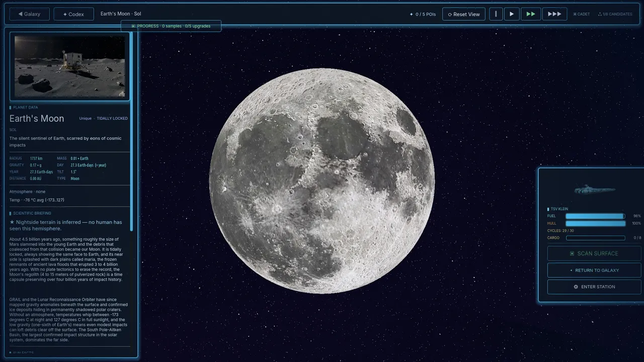Click the type value Moon
This screenshot has height=362, width=644.
[x=75, y=178]
